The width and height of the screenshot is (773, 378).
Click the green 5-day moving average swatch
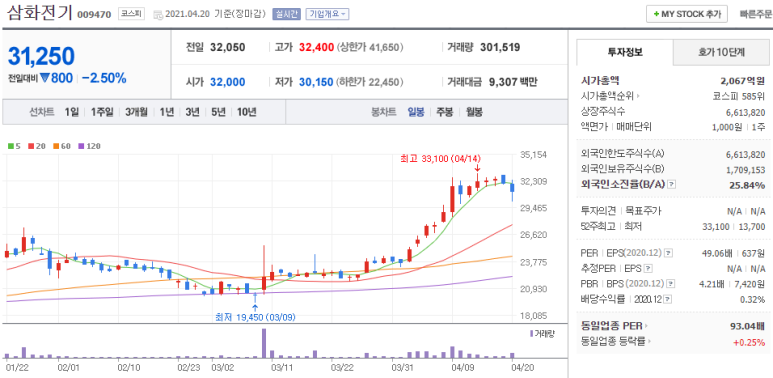[10, 146]
